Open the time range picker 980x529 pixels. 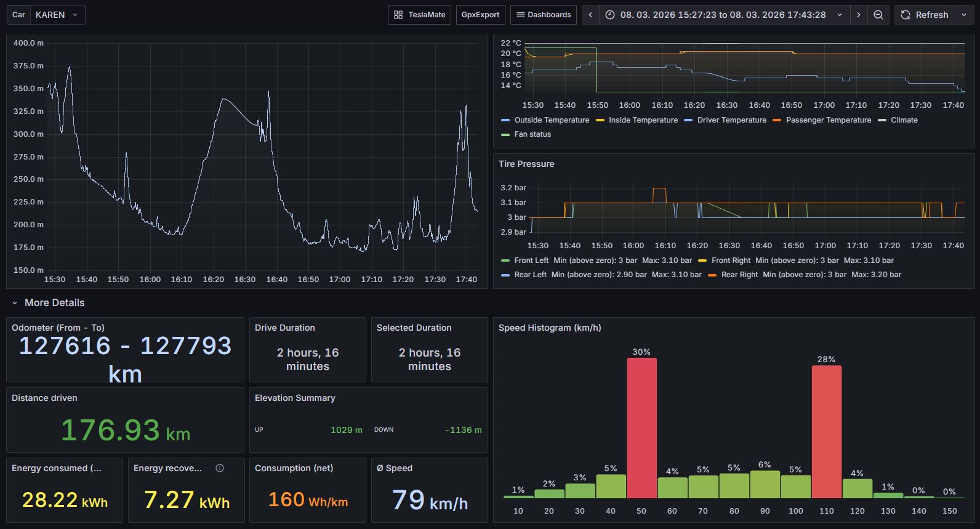point(723,15)
